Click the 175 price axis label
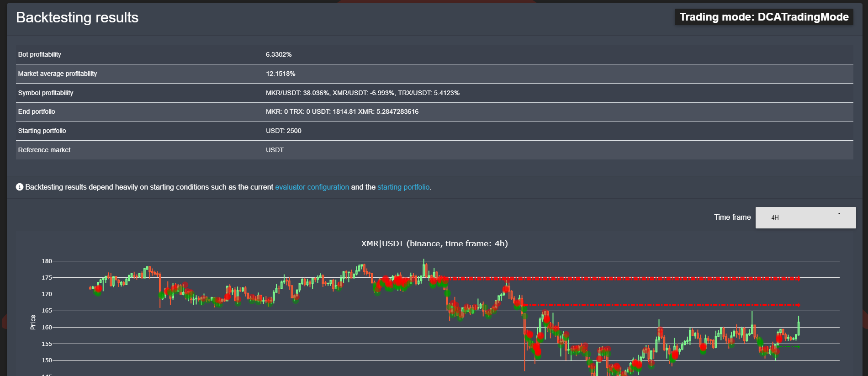 pos(47,278)
